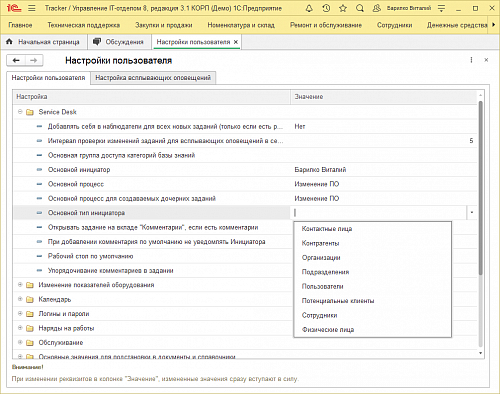Click Настройка column header

coord(152,97)
